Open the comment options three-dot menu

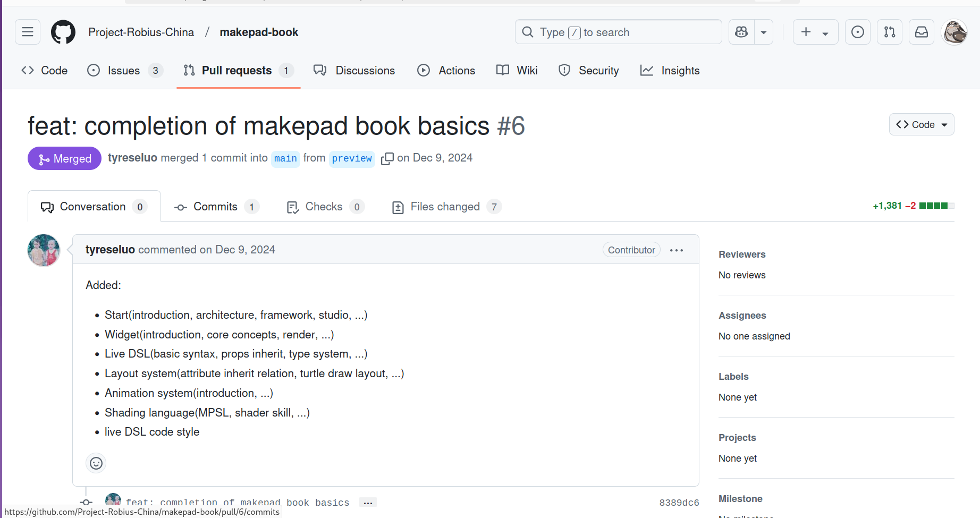[677, 250]
